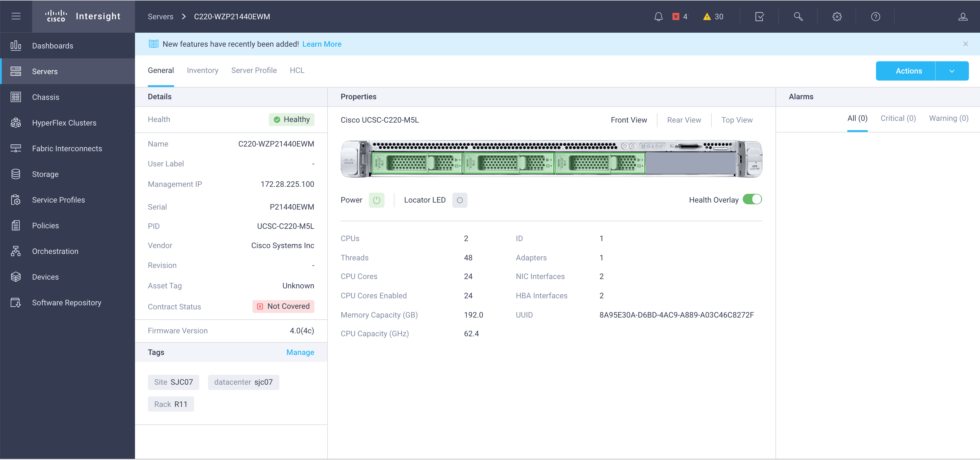Screen dimensions: 980x460
Task: View critical alarms count icon
Action: [676, 17]
